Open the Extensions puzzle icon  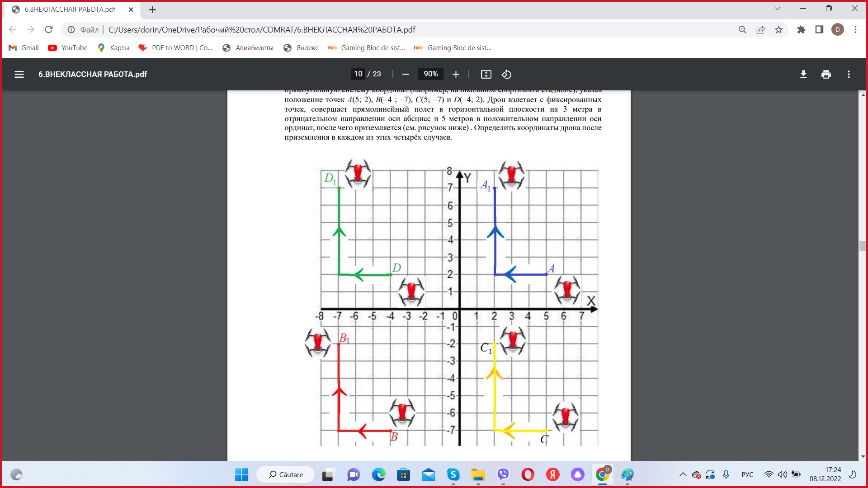(801, 30)
